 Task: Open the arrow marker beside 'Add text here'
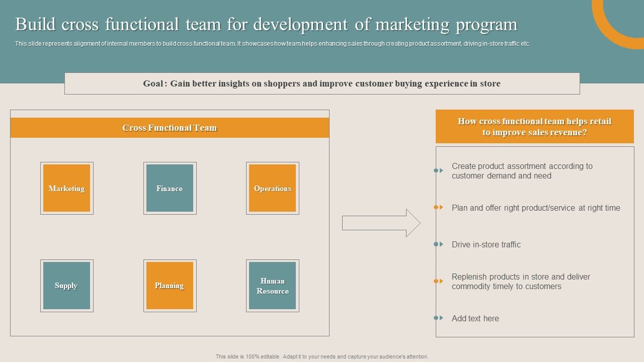(442, 318)
